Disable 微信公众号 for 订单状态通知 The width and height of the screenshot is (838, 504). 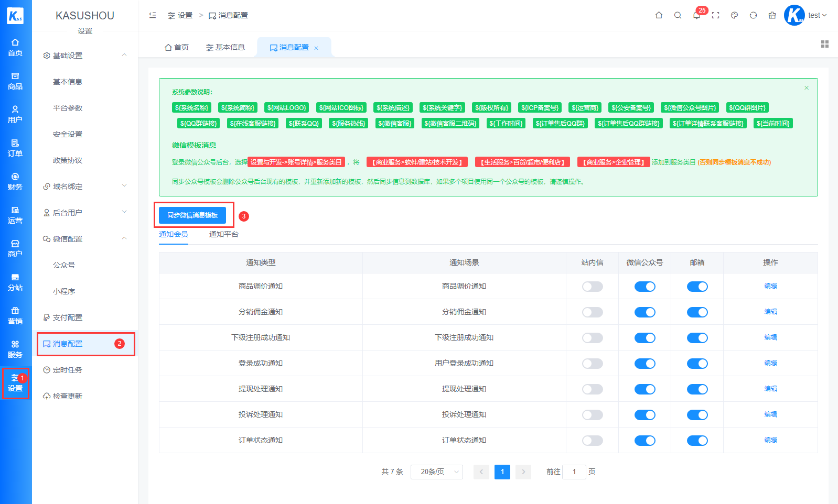click(645, 441)
